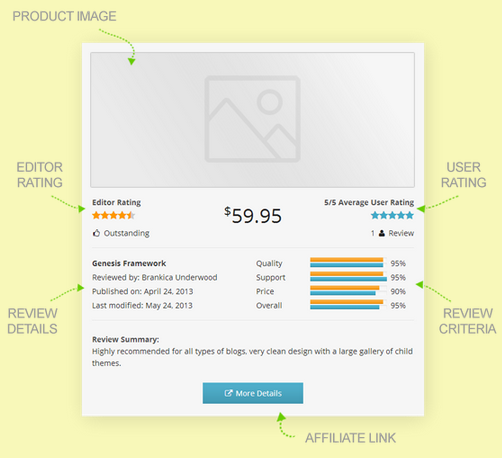Click the blue user rating stars

[392, 215]
